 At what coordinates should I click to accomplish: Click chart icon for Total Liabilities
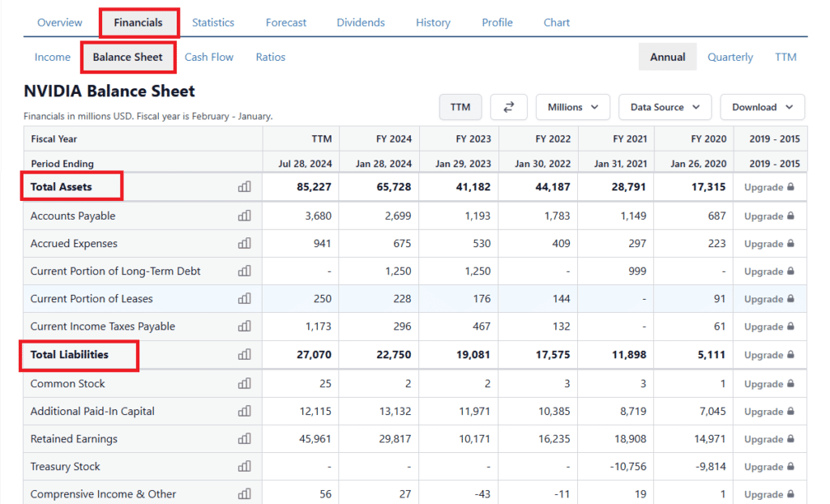click(x=244, y=355)
